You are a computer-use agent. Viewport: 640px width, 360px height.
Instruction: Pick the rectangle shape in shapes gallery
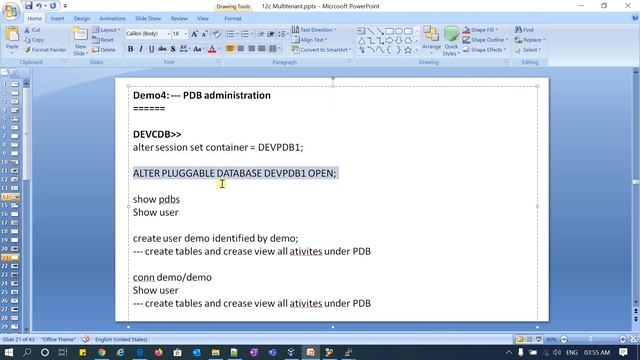(390, 31)
